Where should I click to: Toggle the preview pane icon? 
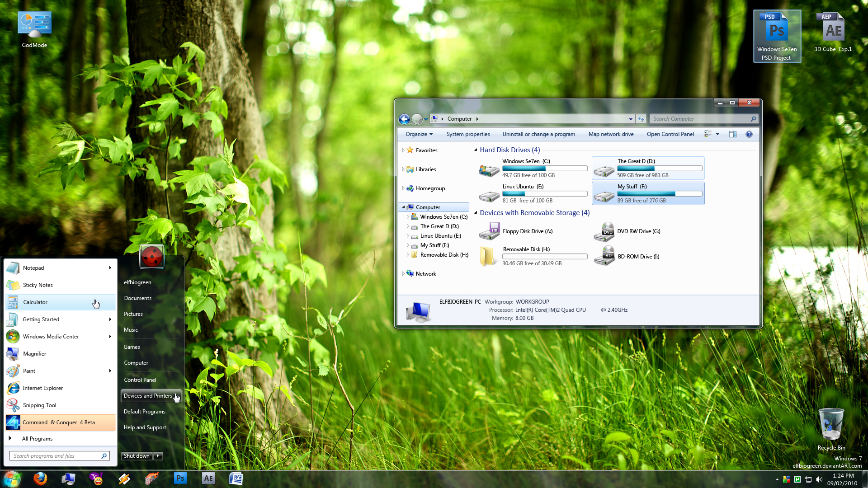coord(733,134)
